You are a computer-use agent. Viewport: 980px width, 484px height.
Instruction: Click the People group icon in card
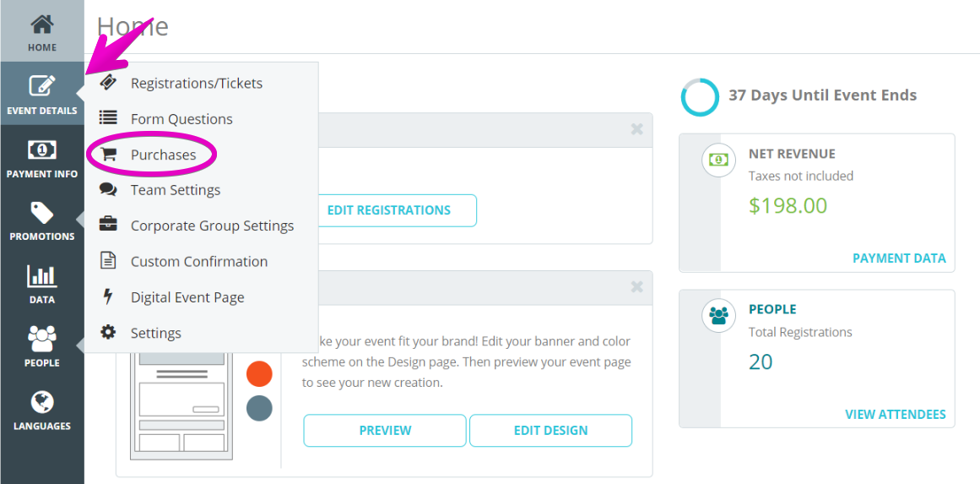(718, 316)
